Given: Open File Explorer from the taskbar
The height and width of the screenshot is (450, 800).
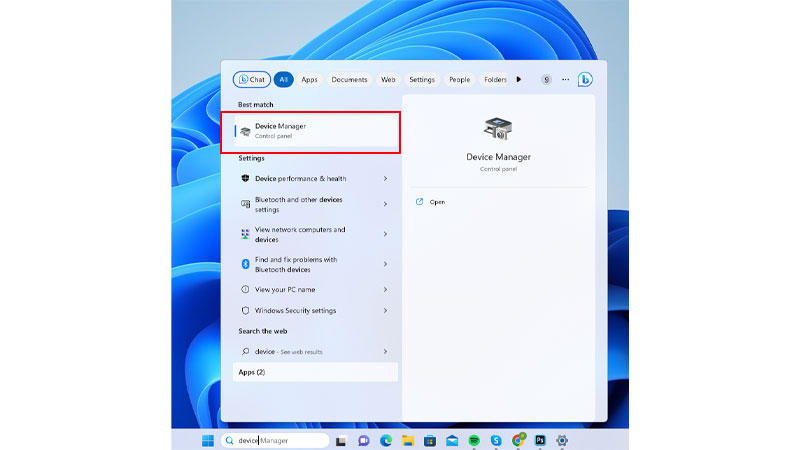Looking at the screenshot, I should click(x=408, y=440).
